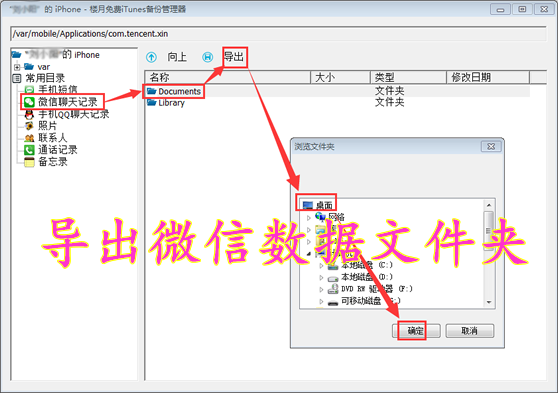Image resolution: width=558 pixels, height=393 pixels.
Task: Select the Documents folder row
Action: pos(337,91)
